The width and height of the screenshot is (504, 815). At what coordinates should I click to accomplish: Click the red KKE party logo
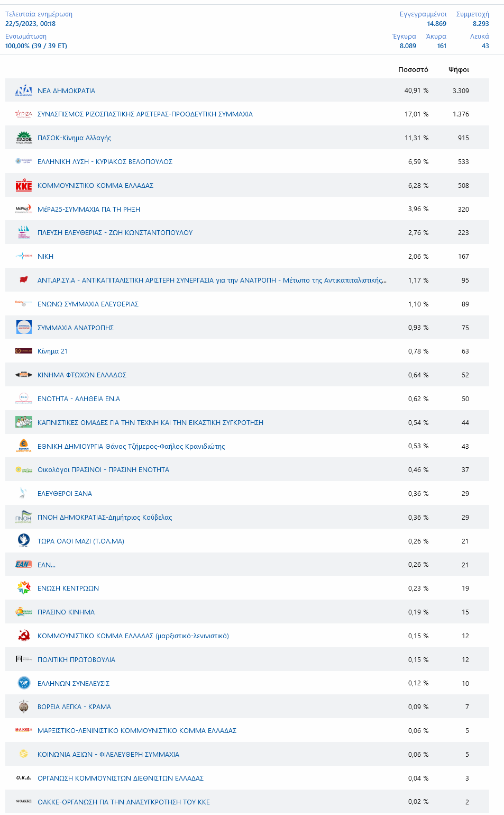pyautogui.click(x=24, y=186)
